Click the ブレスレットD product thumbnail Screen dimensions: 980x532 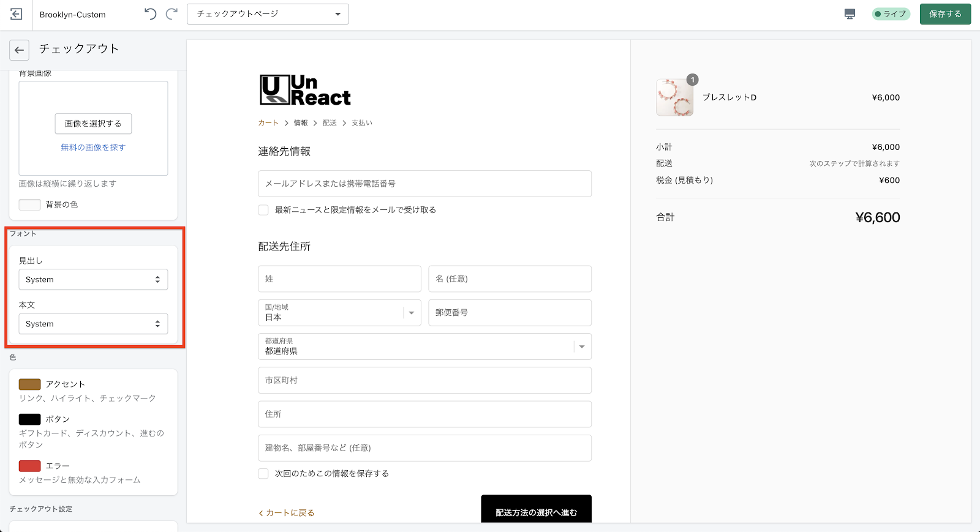click(674, 97)
